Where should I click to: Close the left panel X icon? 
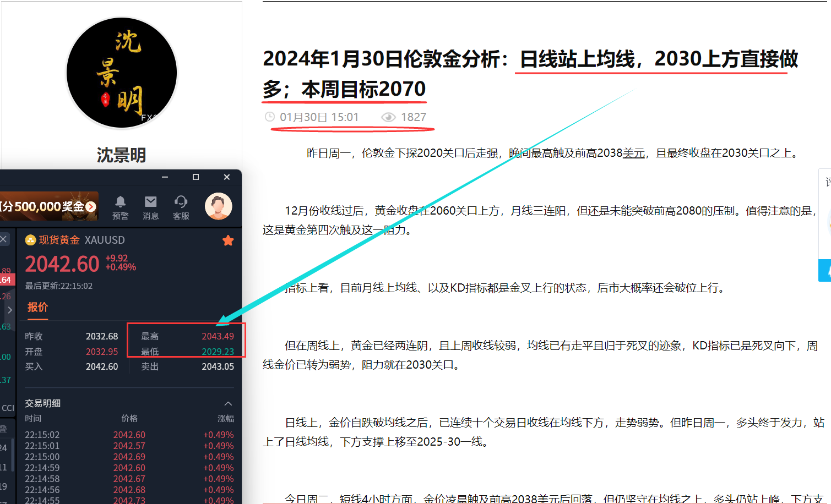point(4,239)
